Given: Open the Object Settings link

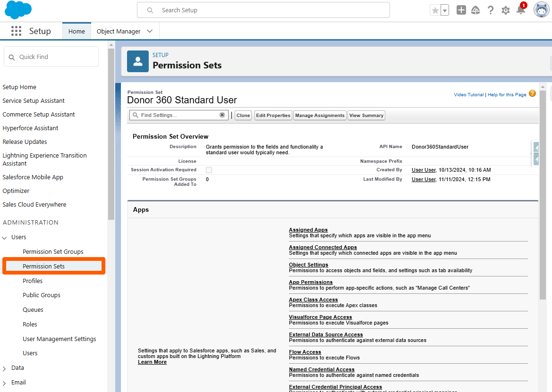Looking at the screenshot, I should coord(308,264).
